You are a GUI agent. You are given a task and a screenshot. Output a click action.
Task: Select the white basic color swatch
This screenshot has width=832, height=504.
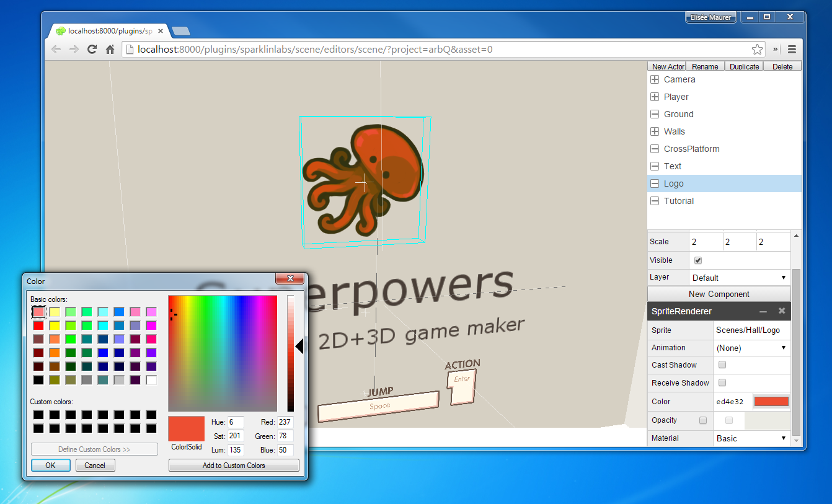(x=151, y=380)
